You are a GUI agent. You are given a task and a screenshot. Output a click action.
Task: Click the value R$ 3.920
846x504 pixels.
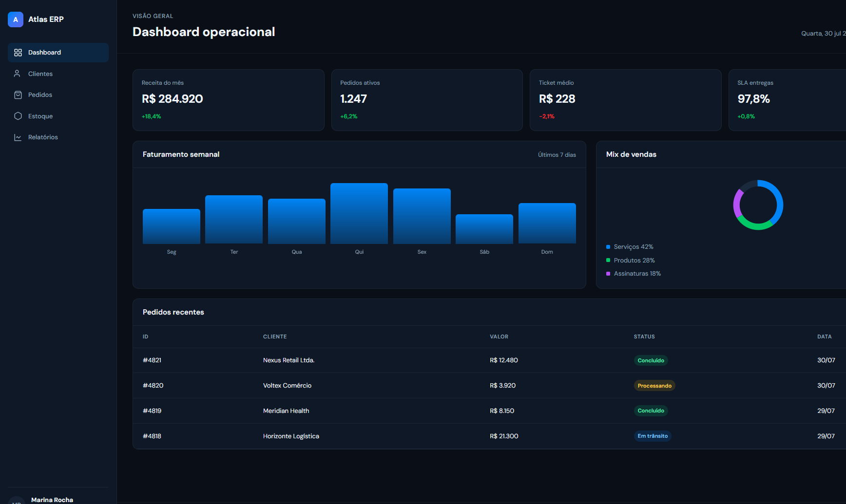pos(502,386)
